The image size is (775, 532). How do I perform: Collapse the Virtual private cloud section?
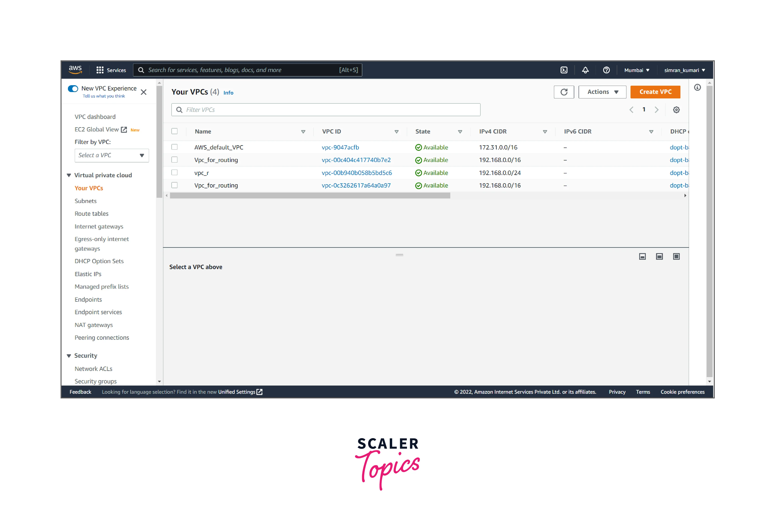(x=69, y=175)
